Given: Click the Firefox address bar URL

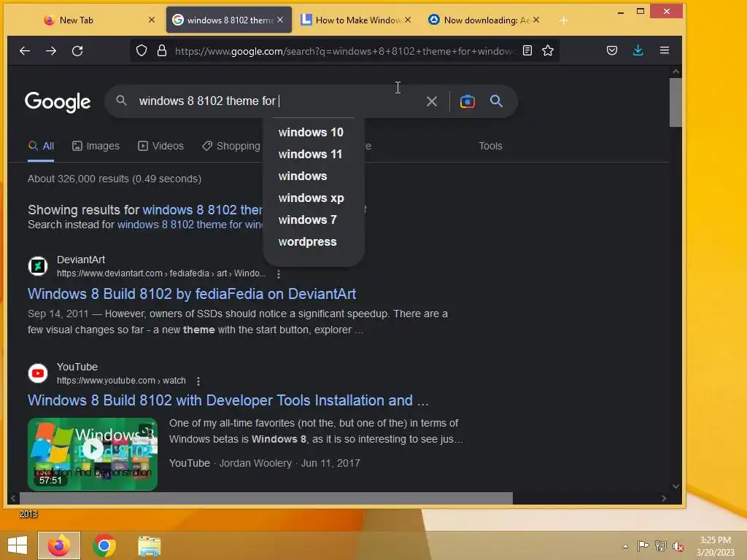Looking at the screenshot, I should (x=344, y=51).
